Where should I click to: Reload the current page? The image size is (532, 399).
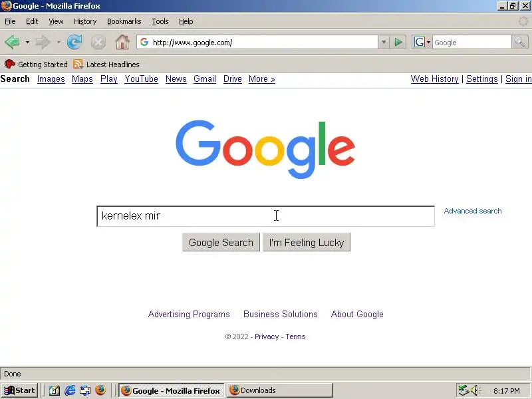pos(74,43)
